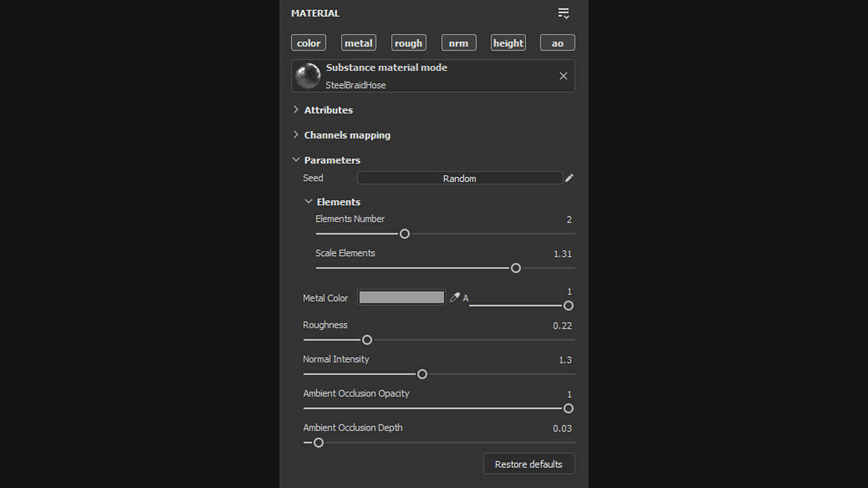Toggle the nrm channel button
The image size is (868, 488).
(458, 43)
